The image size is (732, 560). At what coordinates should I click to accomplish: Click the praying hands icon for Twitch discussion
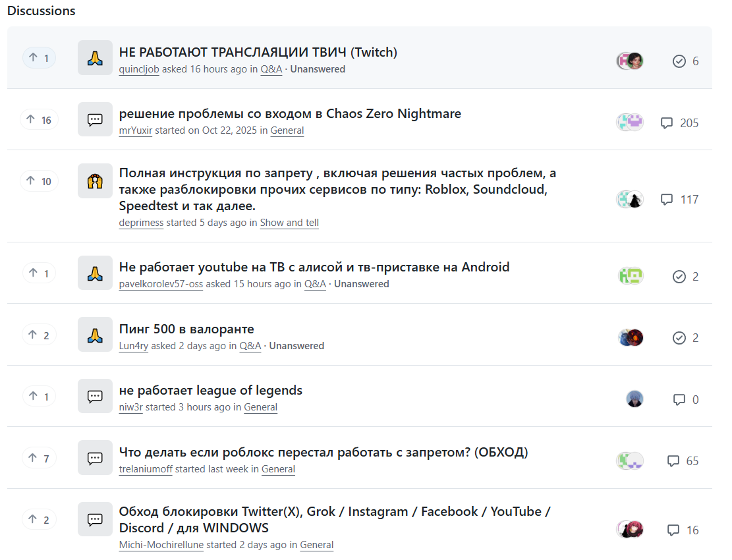[x=95, y=58]
